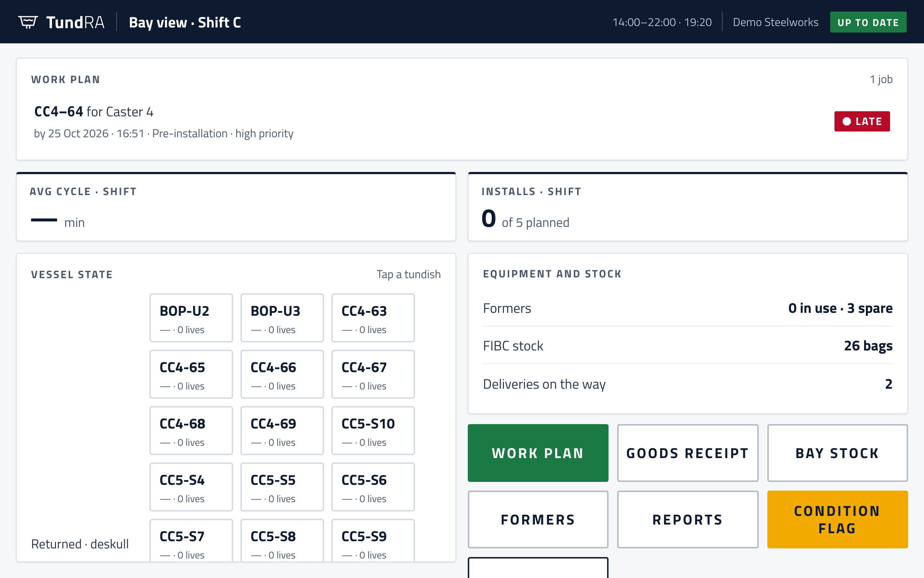Click the Formers stock row
The image size is (924, 578).
[688, 308]
